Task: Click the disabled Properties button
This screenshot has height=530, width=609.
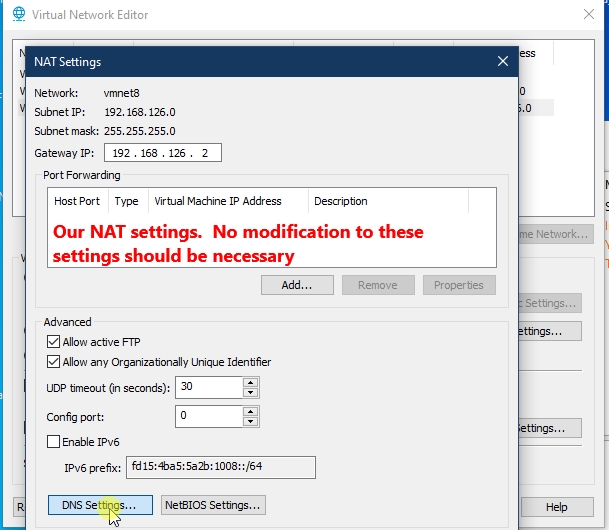Action: click(x=459, y=285)
